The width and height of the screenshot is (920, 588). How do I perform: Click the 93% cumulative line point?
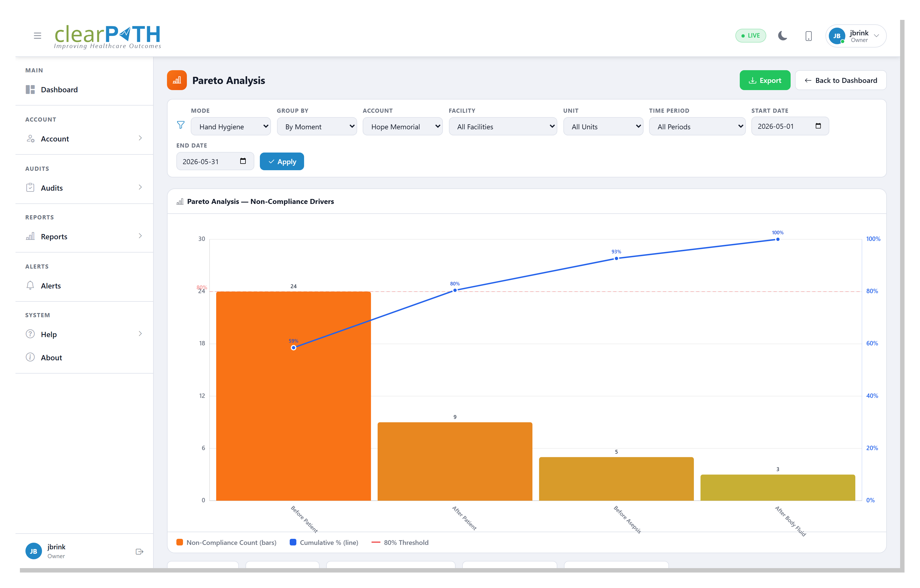point(616,258)
